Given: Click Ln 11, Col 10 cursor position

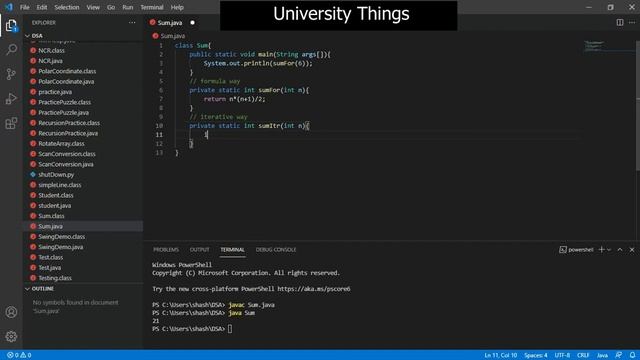Looking at the screenshot, I should 500,355.
